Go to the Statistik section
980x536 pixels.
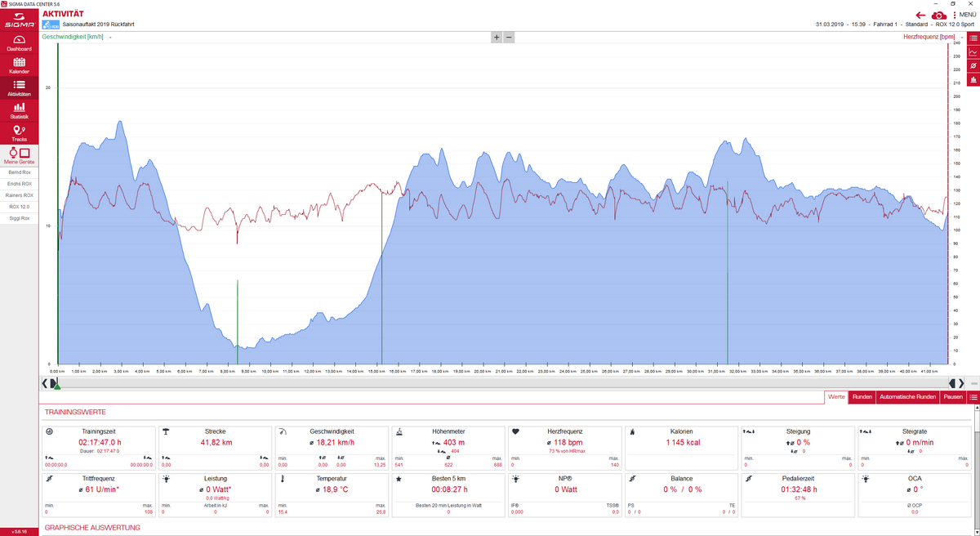pos(19,111)
